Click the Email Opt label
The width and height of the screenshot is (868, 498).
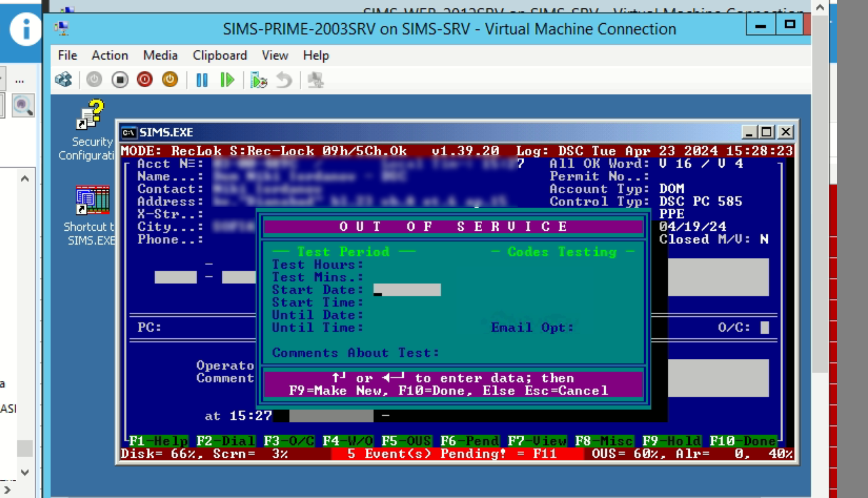(x=532, y=328)
